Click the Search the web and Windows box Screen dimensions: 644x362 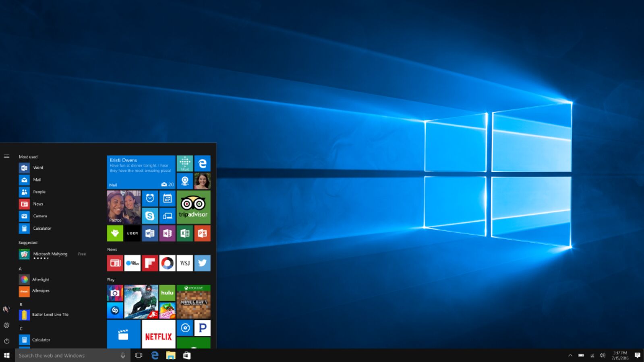click(68, 356)
